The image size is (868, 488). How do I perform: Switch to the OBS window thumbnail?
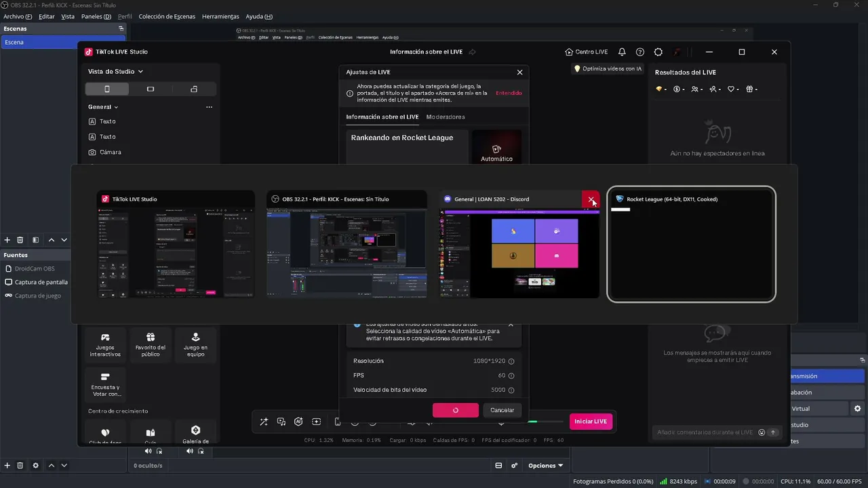(346, 245)
